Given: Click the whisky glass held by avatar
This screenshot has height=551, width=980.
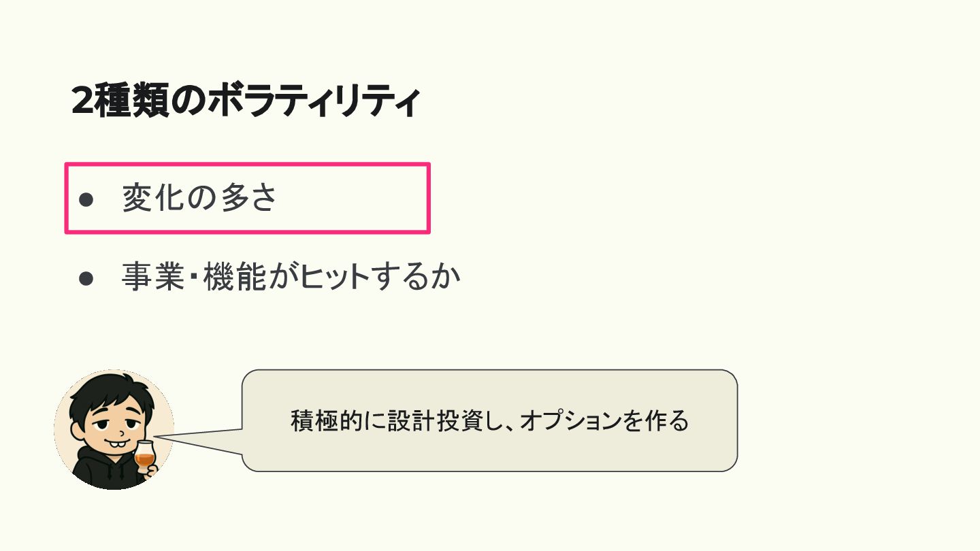Looking at the screenshot, I should [145, 454].
